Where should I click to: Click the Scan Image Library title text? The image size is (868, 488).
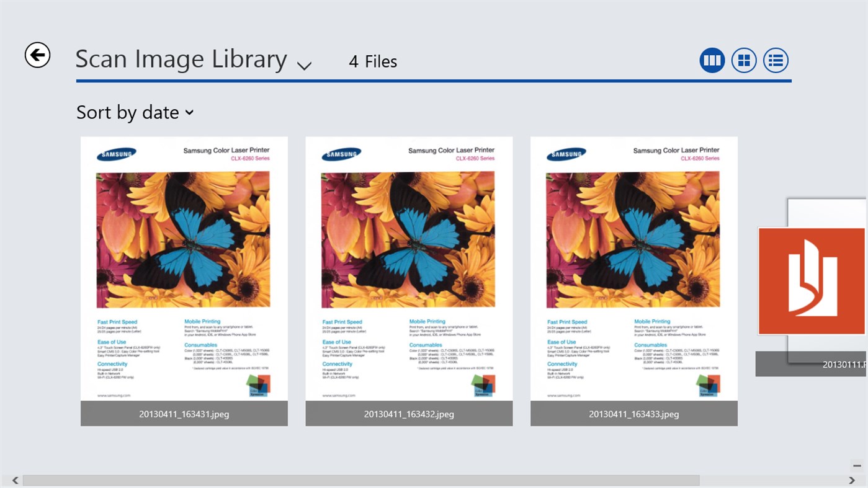pyautogui.click(x=181, y=58)
